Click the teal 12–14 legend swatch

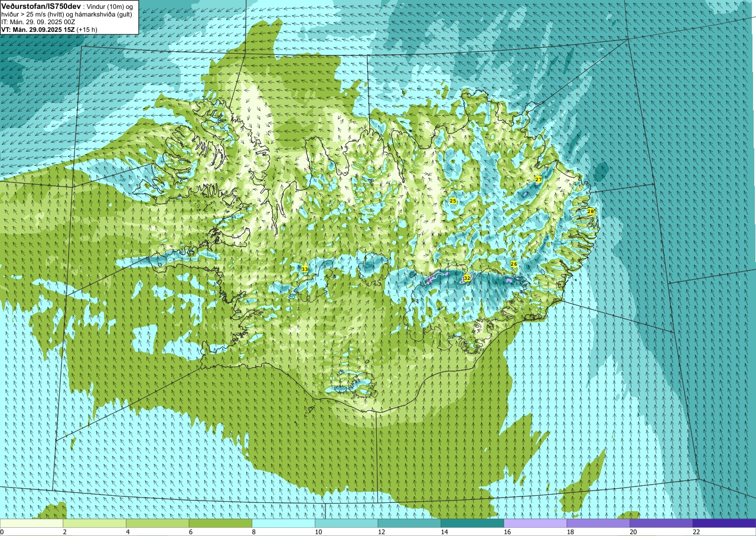point(409,523)
